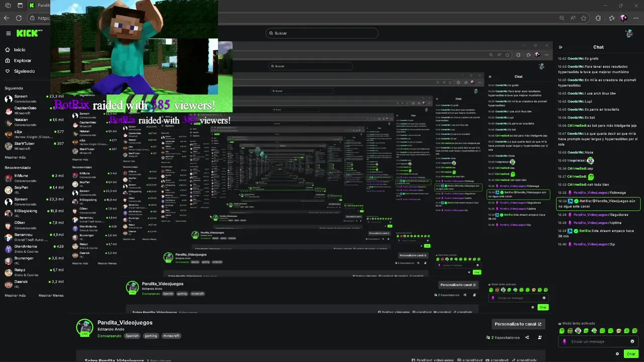The height and width of the screenshot is (362, 644).
Task: Open user options icon beside share
Action: tap(540, 337)
